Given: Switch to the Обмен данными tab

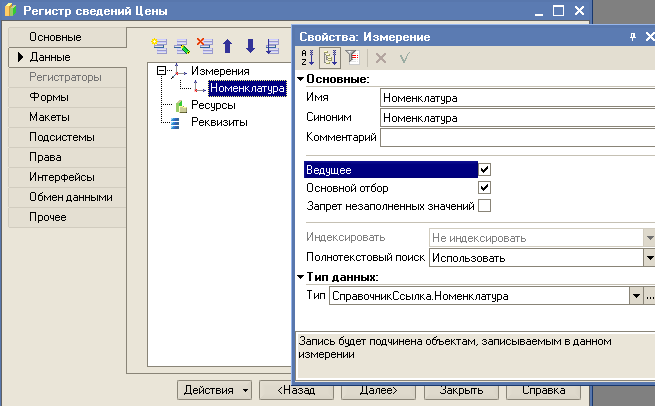Looking at the screenshot, I should pyautogui.click(x=67, y=197).
